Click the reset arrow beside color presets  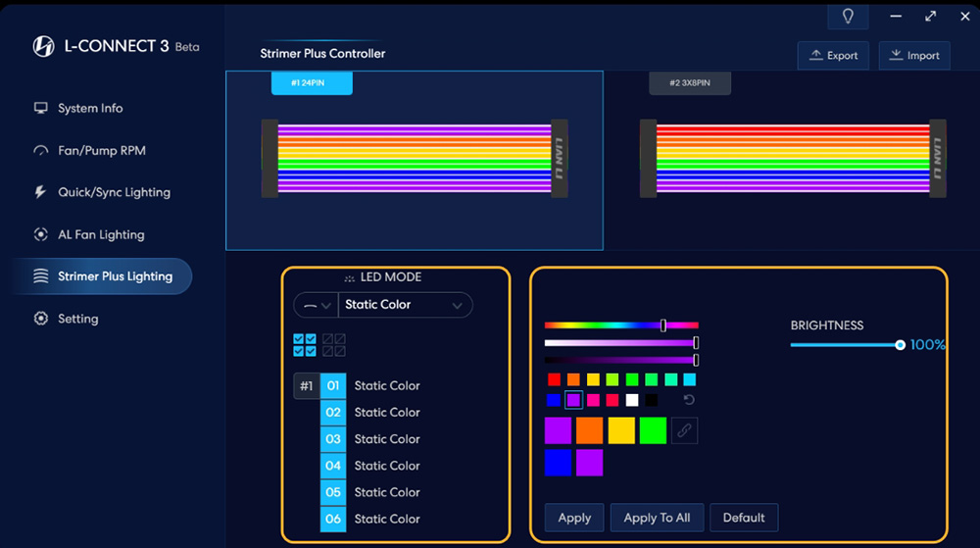(x=689, y=400)
